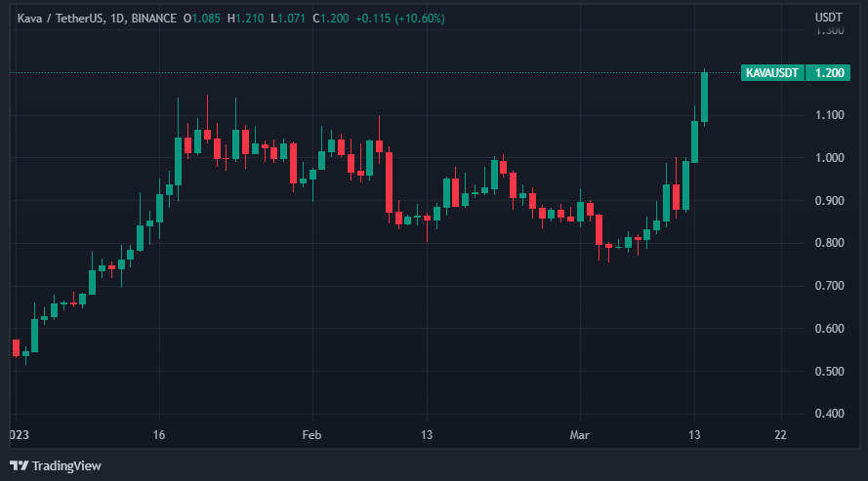The width and height of the screenshot is (868, 481).
Task: Click the Kava / TetherUS symbol title
Action: 97,19
